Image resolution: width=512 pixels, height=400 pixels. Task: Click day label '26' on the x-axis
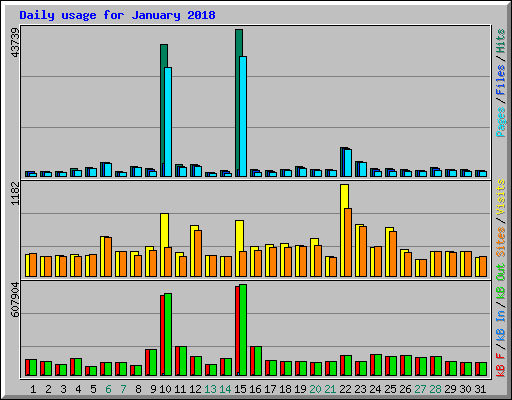point(405,389)
